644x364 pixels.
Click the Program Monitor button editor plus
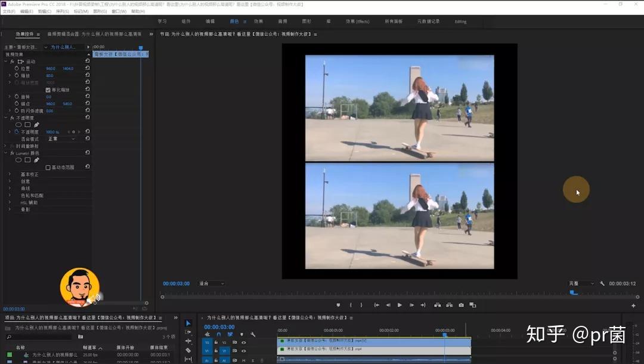tap(633, 306)
